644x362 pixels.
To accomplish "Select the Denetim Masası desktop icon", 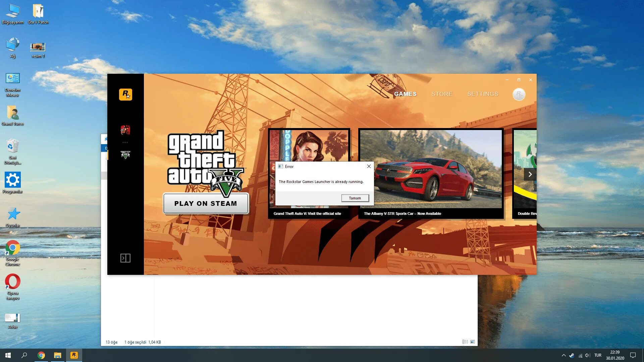I will [x=13, y=85].
